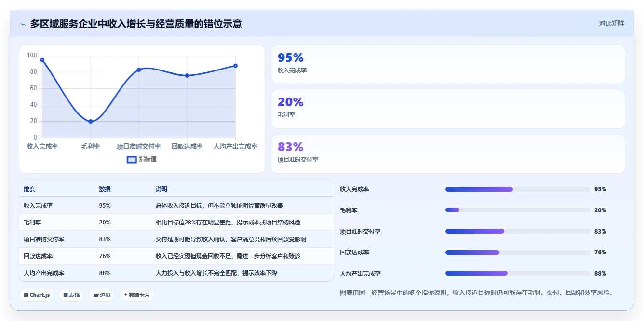Click the chart y-axis value 100
This screenshot has height=321, width=644.
click(32, 56)
